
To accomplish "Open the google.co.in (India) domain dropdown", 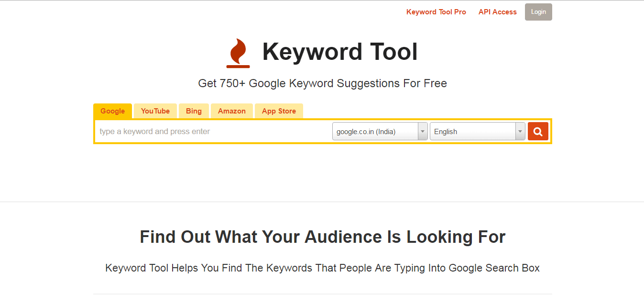I will 380,131.
